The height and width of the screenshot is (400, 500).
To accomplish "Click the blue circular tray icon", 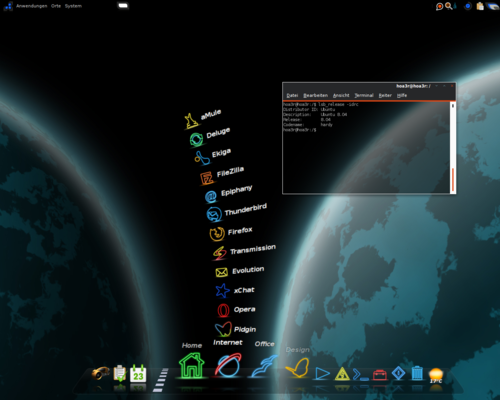I will [x=468, y=6].
